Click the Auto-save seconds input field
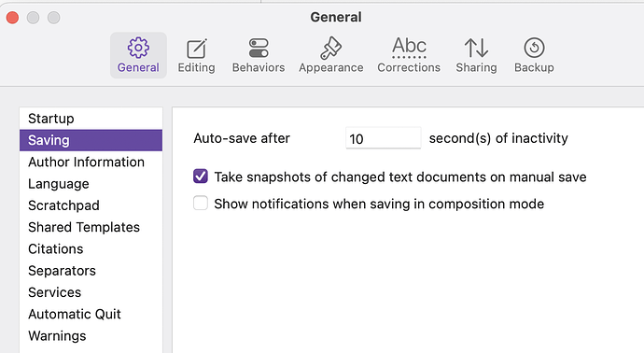This screenshot has width=644, height=353. [x=384, y=138]
